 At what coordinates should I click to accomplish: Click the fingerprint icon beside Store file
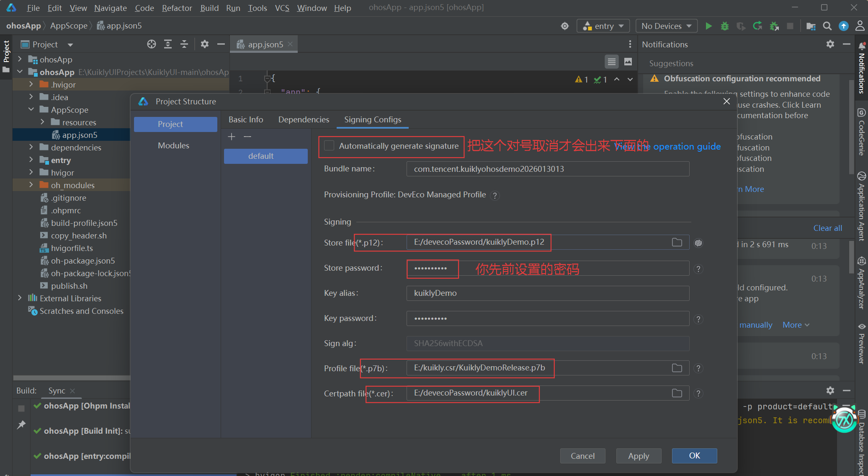(x=698, y=243)
